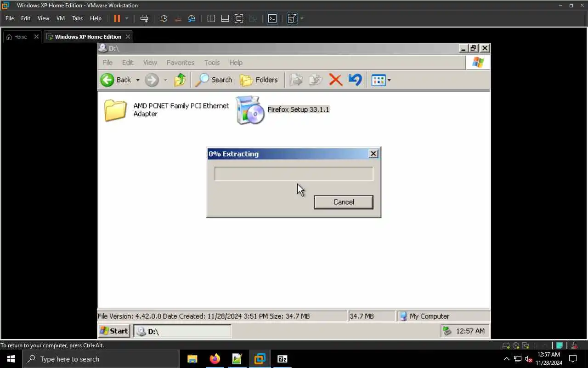This screenshot has height=368, width=588.
Task: Click the green Back button
Action: tap(116, 80)
